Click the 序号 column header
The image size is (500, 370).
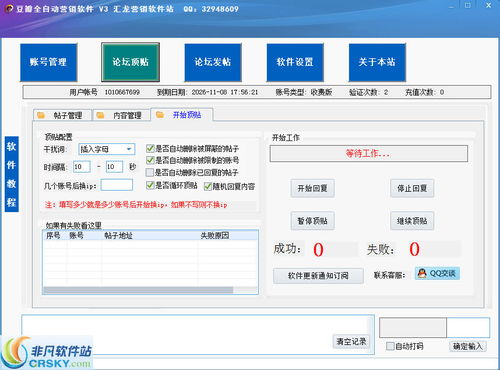[54, 236]
